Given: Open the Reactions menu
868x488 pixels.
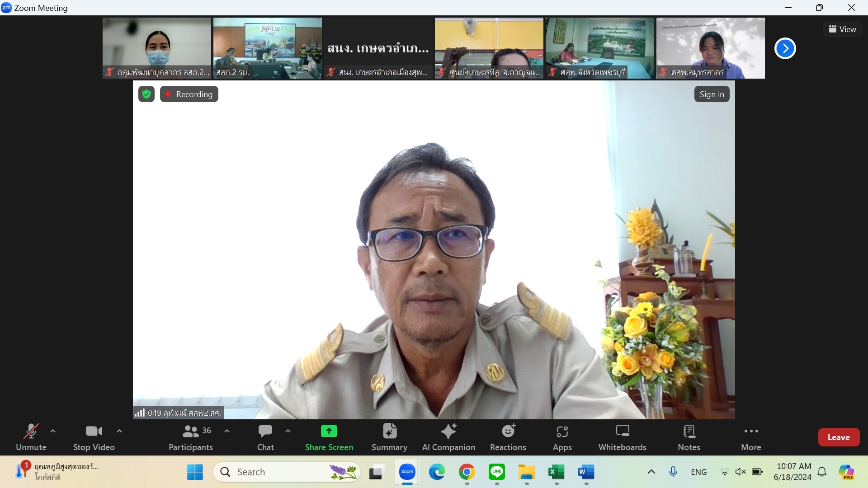Looking at the screenshot, I should (x=508, y=437).
